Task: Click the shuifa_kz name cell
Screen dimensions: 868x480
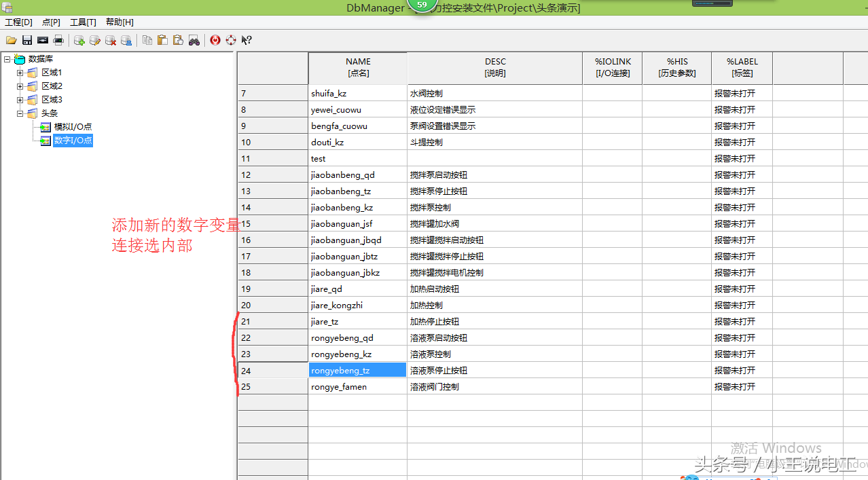Action: 358,93
